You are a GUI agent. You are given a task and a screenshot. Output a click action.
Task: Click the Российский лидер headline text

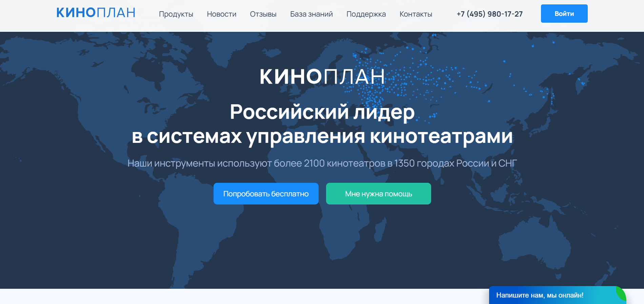click(x=322, y=112)
